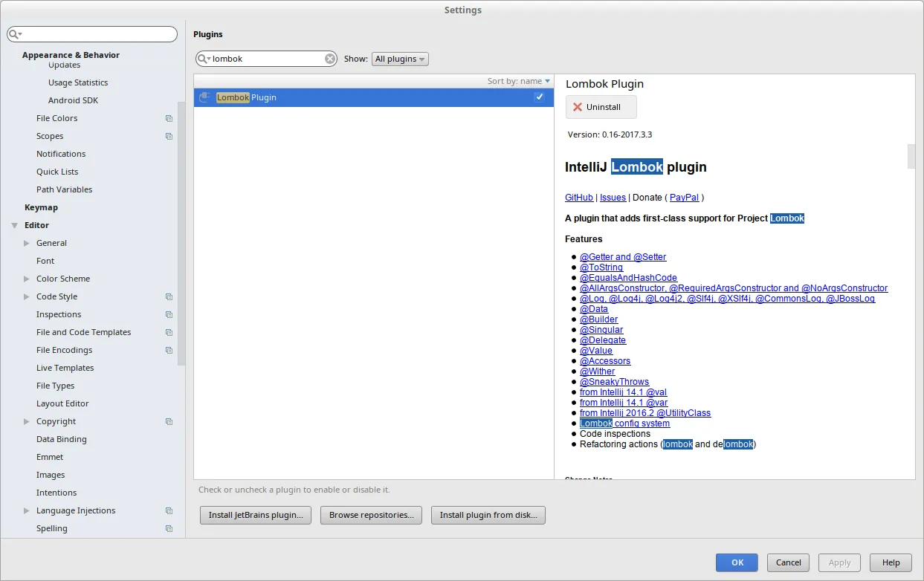This screenshot has height=581, width=924.
Task: Expand the General editor node
Action: coord(27,243)
